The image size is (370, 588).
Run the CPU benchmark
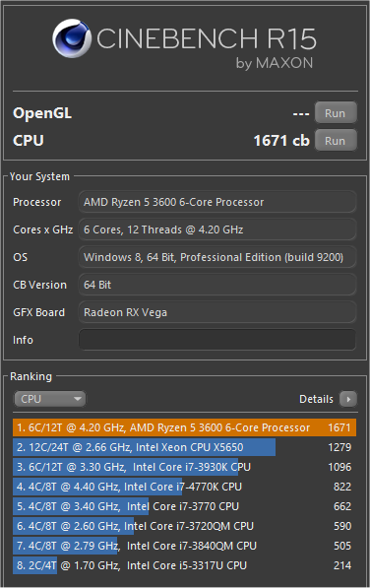(x=336, y=140)
